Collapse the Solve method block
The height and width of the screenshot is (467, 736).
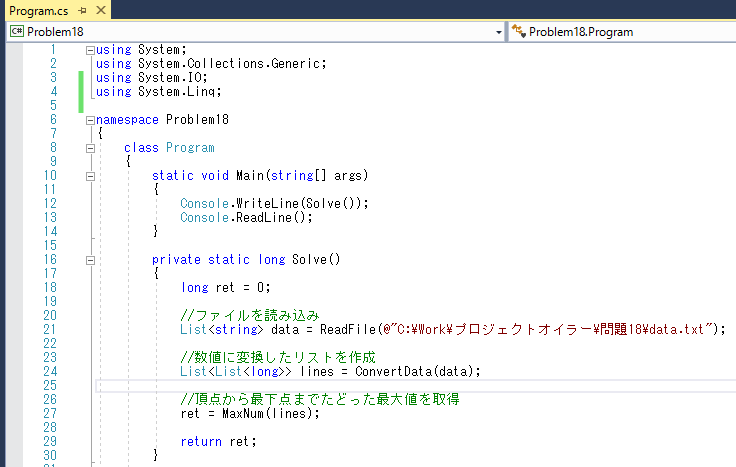tap(91, 260)
